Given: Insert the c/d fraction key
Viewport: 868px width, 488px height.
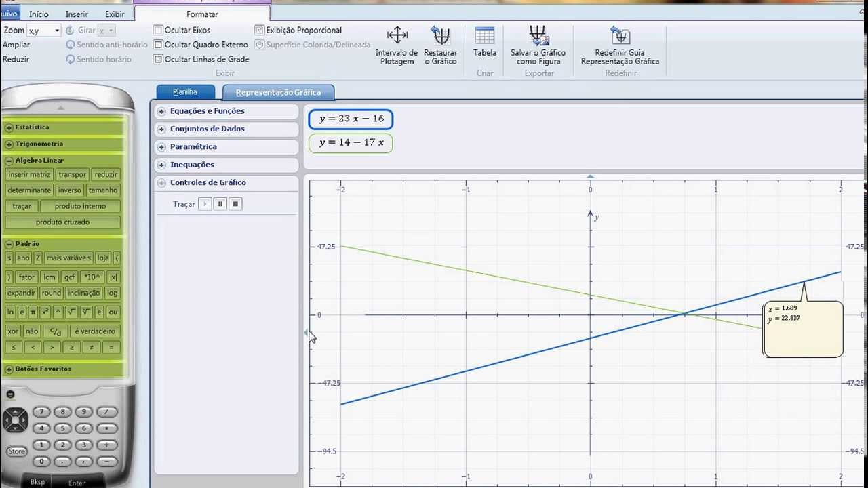Looking at the screenshot, I should coord(55,331).
